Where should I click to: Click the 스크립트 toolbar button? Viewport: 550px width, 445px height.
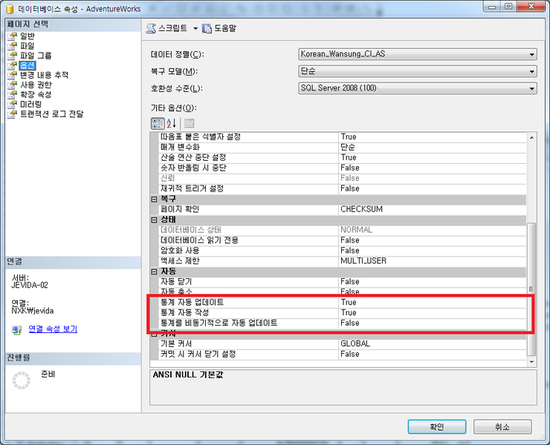pyautogui.click(x=167, y=28)
